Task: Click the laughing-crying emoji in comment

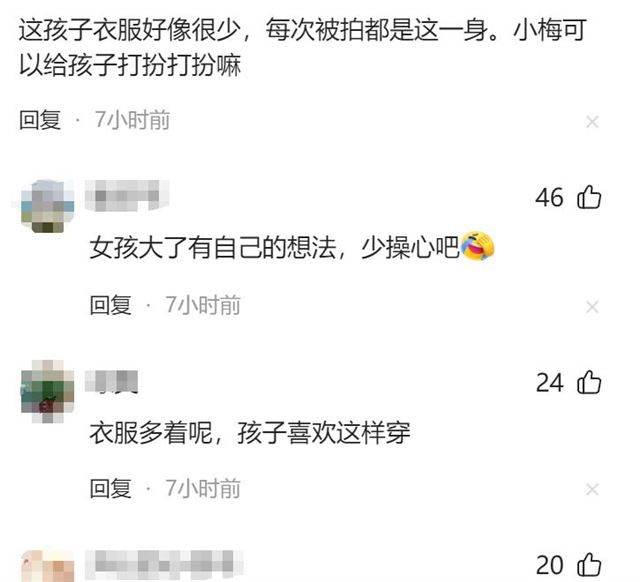Action: pyautogui.click(x=477, y=246)
